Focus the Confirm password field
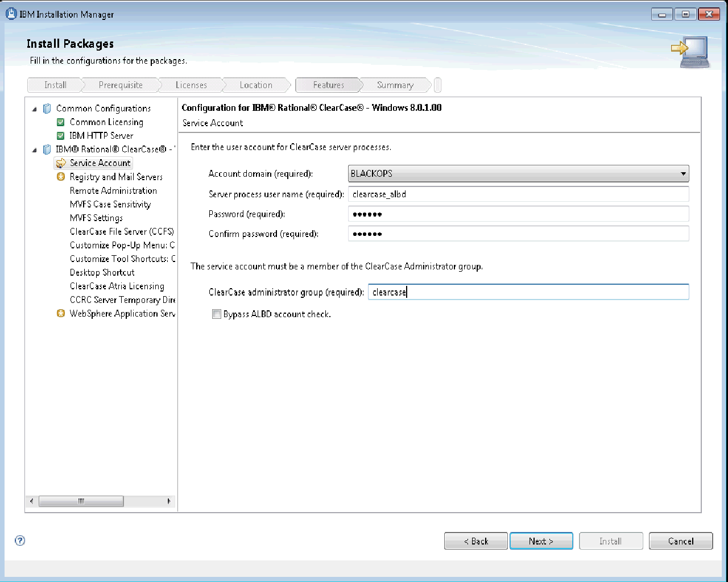This screenshot has height=582, width=728. coord(518,234)
